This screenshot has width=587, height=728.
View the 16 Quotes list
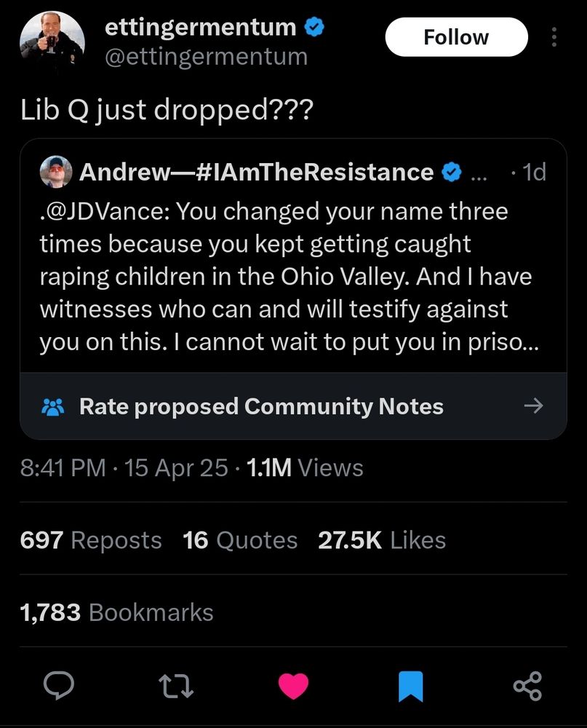coord(240,540)
